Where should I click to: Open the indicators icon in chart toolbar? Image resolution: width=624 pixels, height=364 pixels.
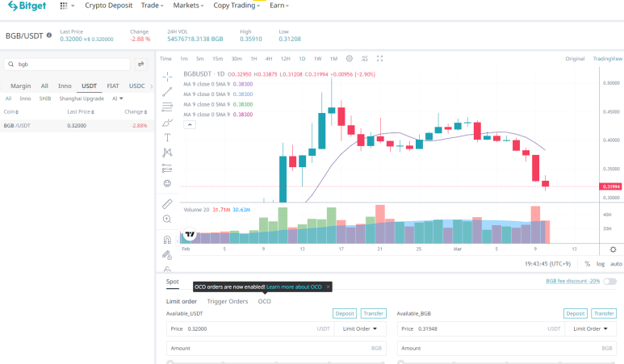coord(365,58)
